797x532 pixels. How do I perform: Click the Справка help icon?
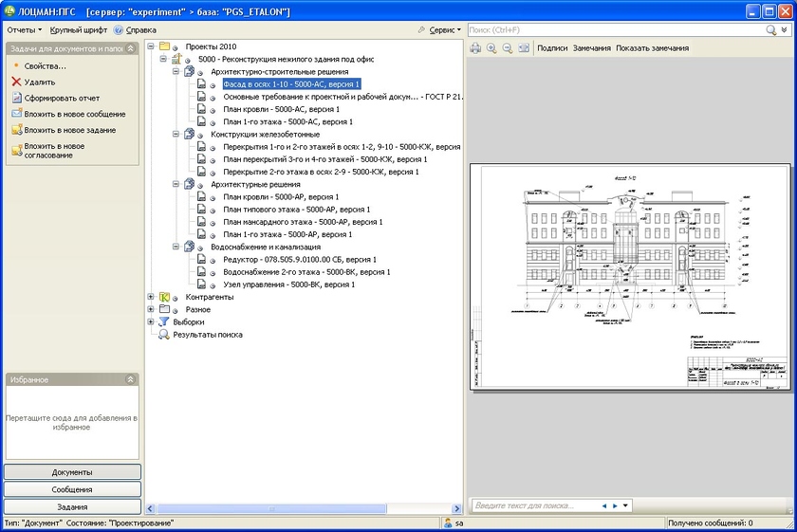point(119,30)
